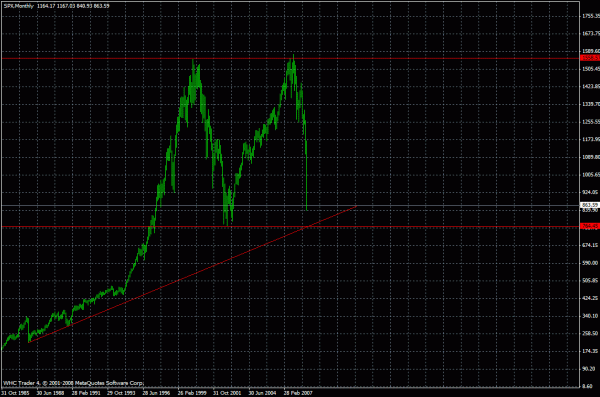Screen dimensions: 600x397
Task: Click the OHLC values in the chart header
Action: coord(73,6)
